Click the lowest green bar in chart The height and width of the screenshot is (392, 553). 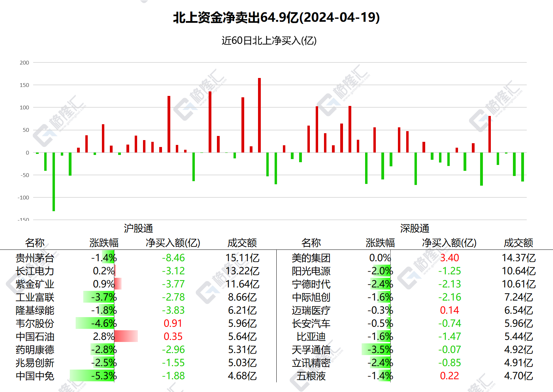click(x=54, y=182)
